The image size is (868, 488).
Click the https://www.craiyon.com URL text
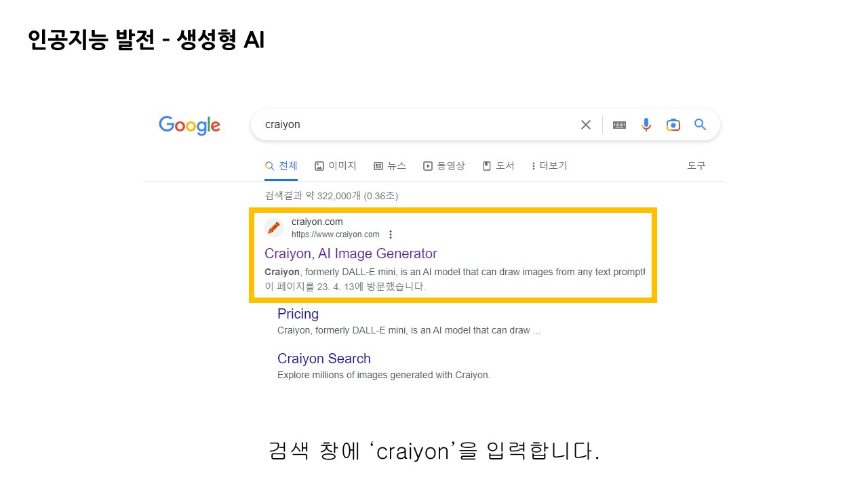pos(335,235)
